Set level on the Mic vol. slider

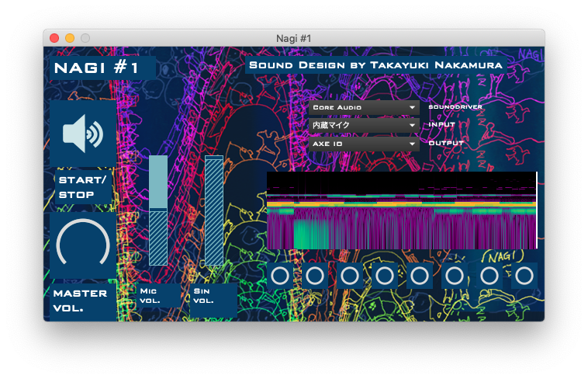coord(158,210)
